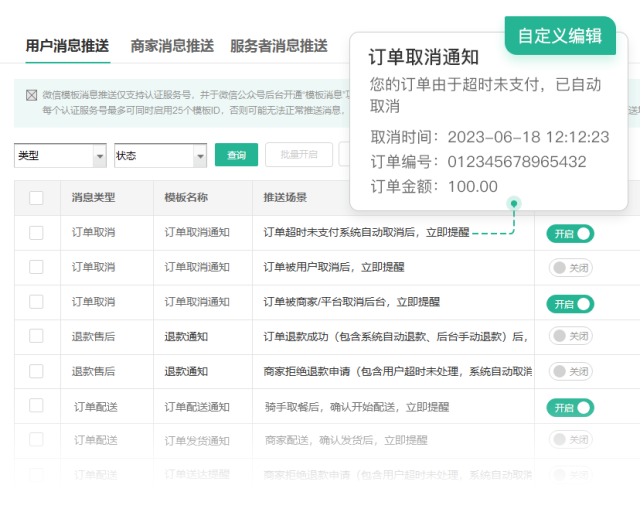Turn off switch for 订单被商家/平台取消后台 row

coord(570,304)
